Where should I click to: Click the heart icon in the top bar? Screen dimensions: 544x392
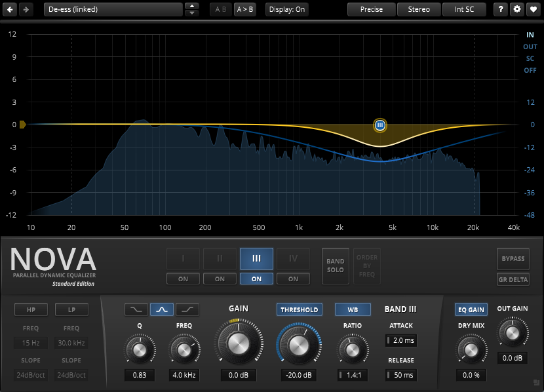coord(534,9)
